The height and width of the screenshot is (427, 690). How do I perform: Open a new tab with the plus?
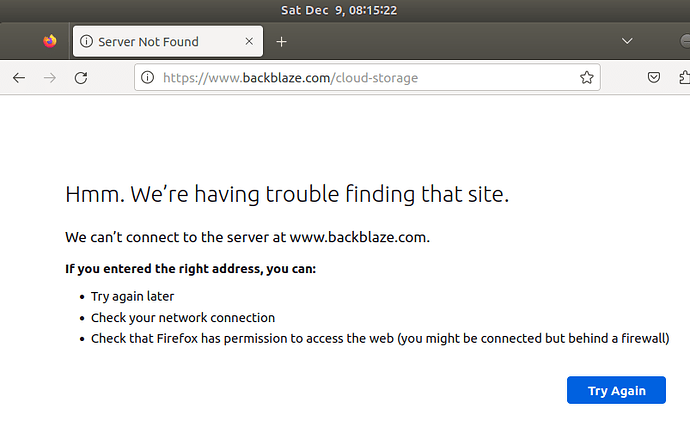(281, 41)
